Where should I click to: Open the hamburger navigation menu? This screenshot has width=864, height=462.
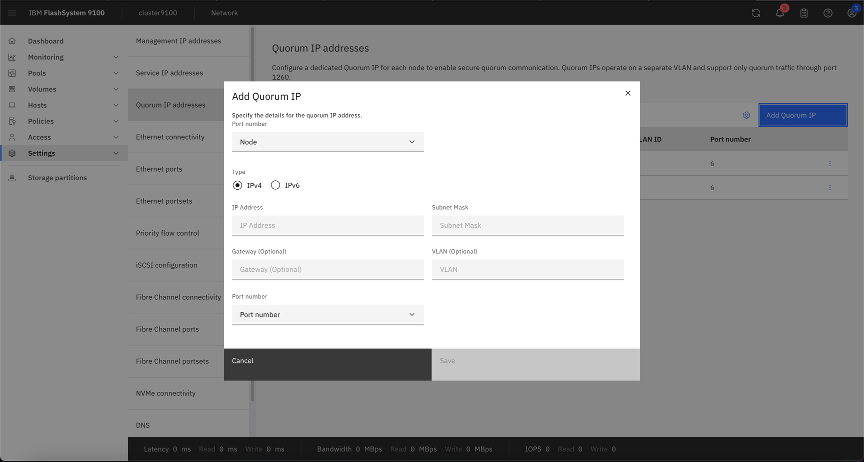[x=12, y=13]
